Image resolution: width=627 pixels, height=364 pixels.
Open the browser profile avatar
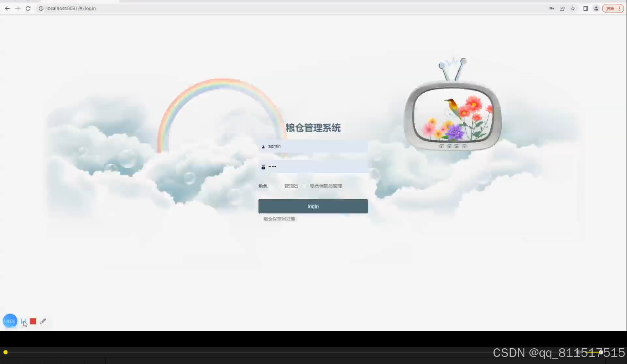pyautogui.click(x=596, y=8)
